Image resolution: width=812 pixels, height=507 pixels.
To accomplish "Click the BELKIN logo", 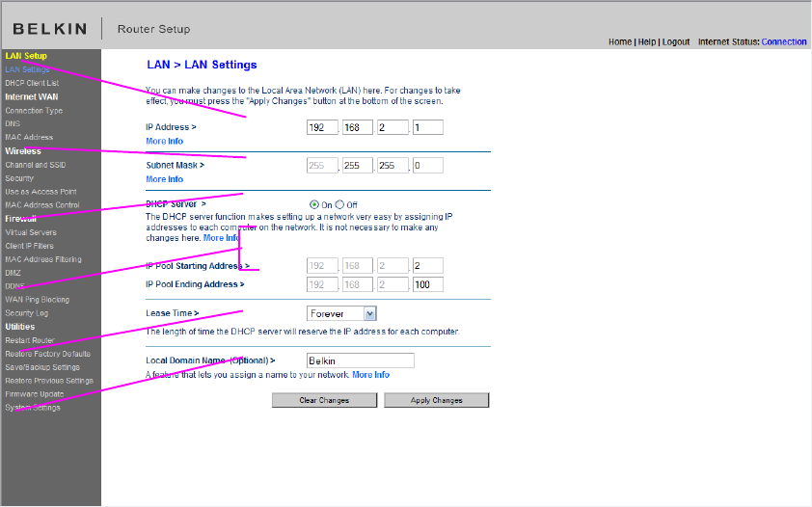I will [50, 29].
